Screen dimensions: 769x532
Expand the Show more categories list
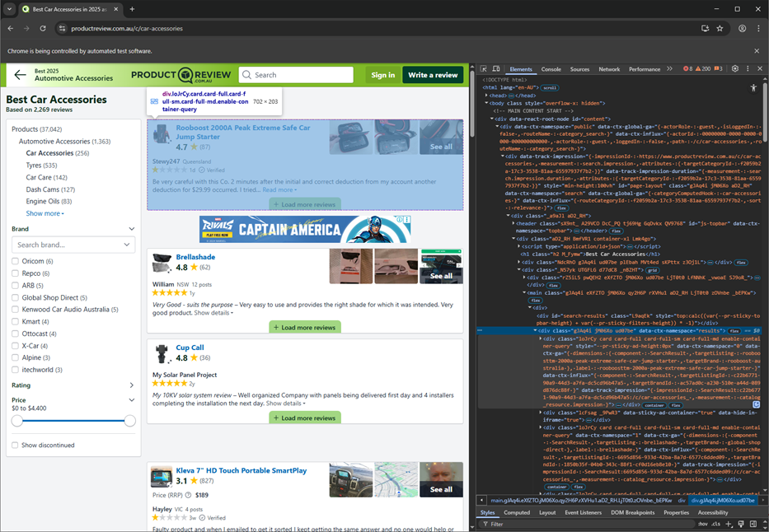(x=45, y=213)
